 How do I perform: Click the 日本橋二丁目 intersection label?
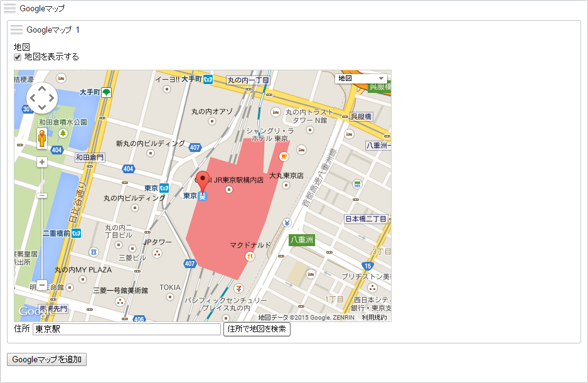(x=366, y=218)
